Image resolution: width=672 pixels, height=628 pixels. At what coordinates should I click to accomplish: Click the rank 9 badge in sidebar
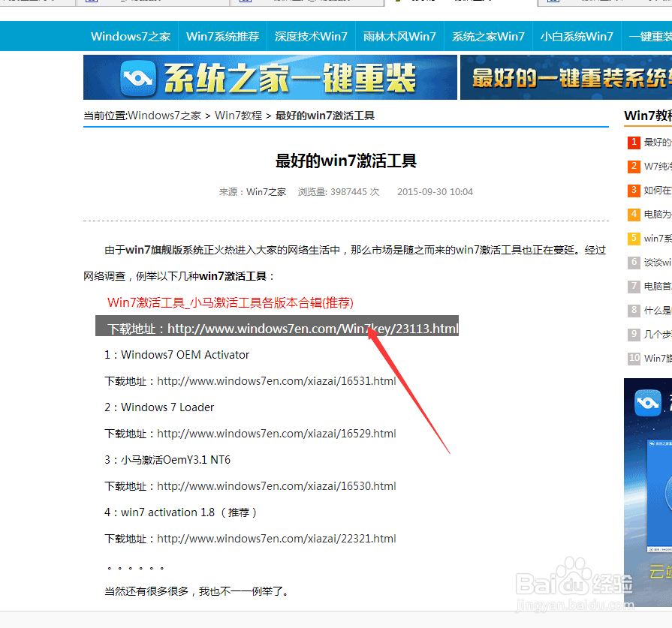click(x=634, y=334)
